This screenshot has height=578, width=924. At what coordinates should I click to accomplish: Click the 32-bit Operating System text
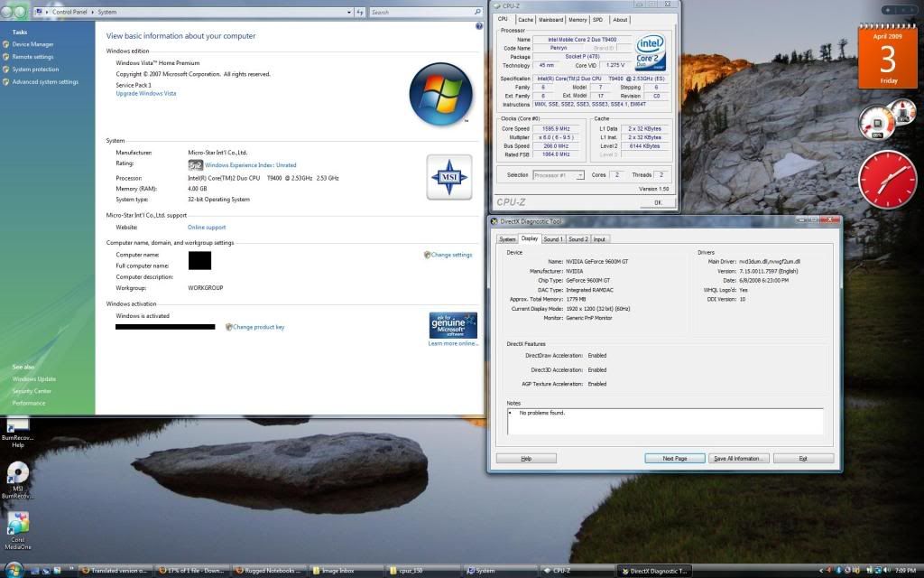218,200
